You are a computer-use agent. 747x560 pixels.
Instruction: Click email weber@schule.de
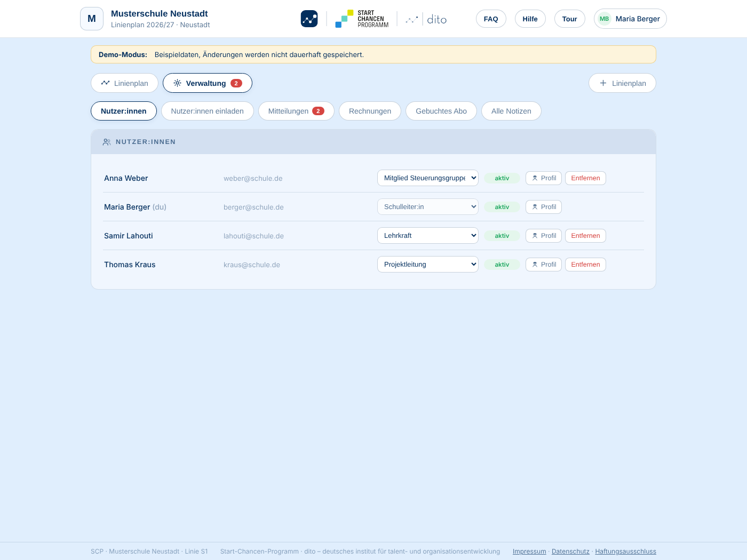click(253, 178)
